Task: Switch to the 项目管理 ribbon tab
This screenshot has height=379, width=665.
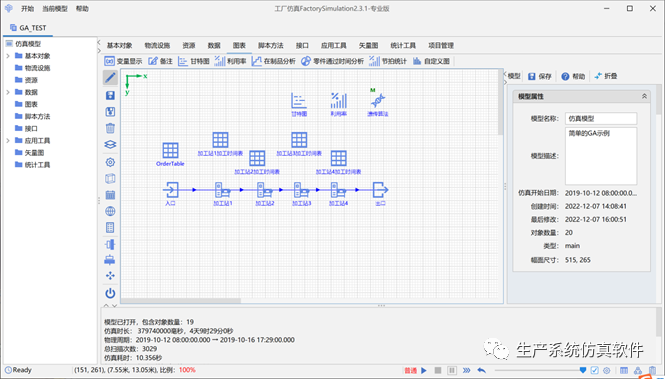Action: (441, 45)
